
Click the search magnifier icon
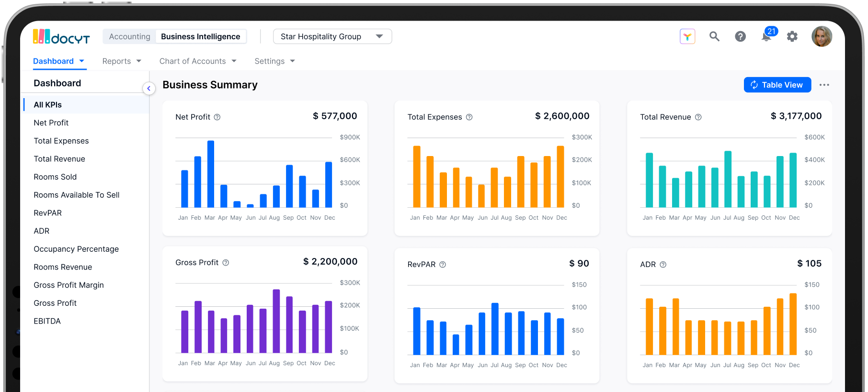tap(714, 36)
